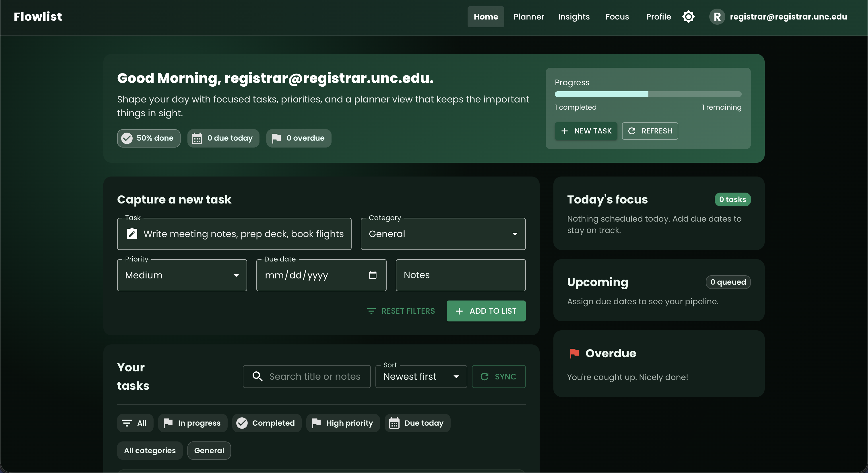Click RESET FILTERS link
Screen dimensions: 868x473
pos(401,311)
